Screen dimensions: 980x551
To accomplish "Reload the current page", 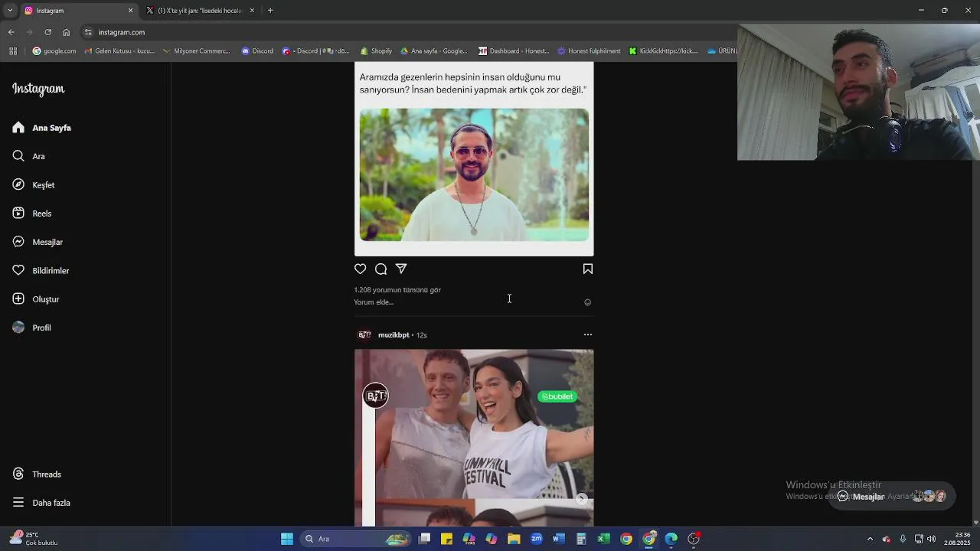I will click(47, 32).
